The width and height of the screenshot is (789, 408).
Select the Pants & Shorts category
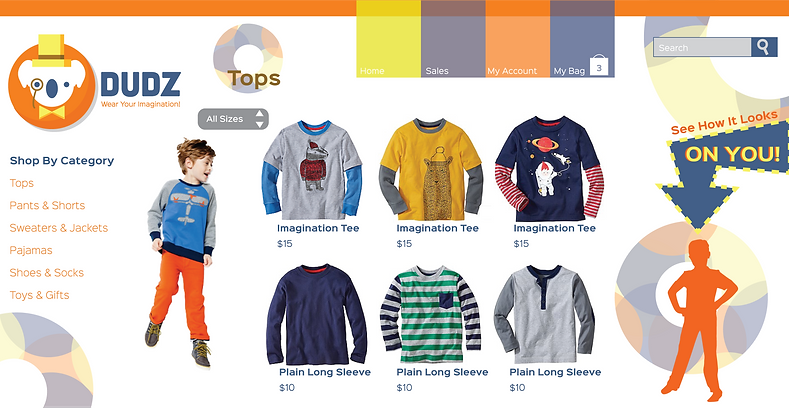click(47, 205)
